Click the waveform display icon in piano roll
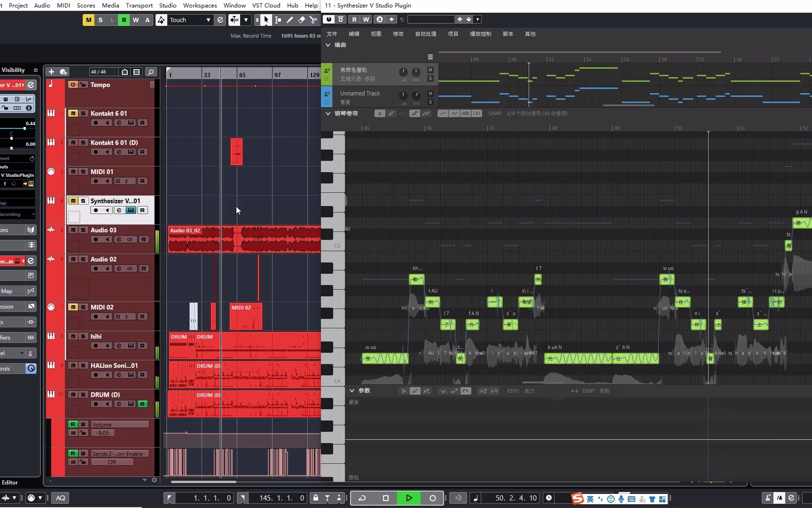The height and width of the screenshot is (508, 812). pos(465,113)
